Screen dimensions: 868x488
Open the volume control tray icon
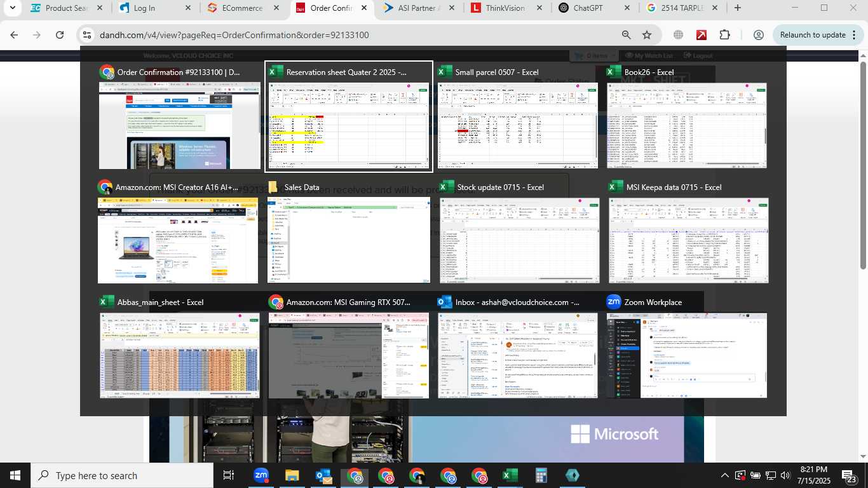785,475
